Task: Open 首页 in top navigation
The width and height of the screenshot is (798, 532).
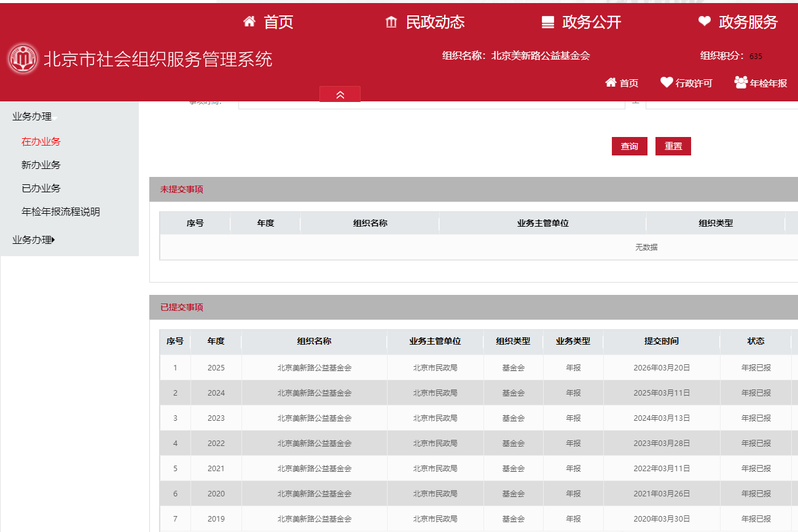Action: tap(279, 22)
